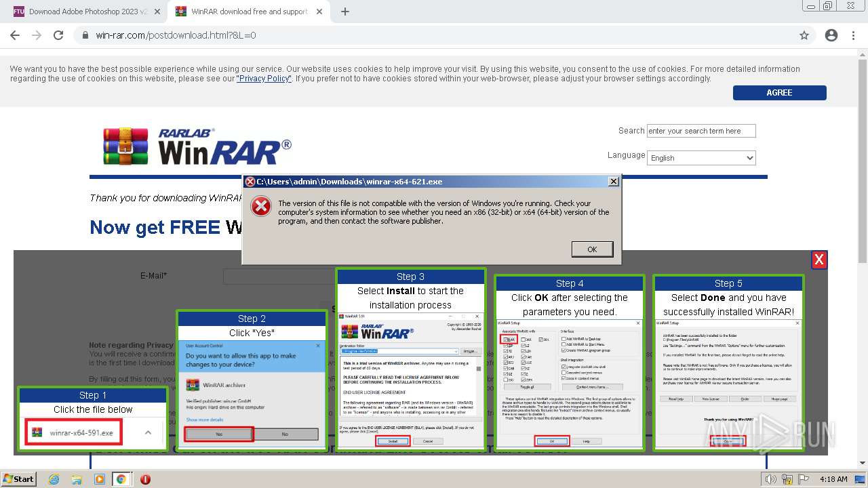Select the WinRAR download and support tab

tap(248, 12)
